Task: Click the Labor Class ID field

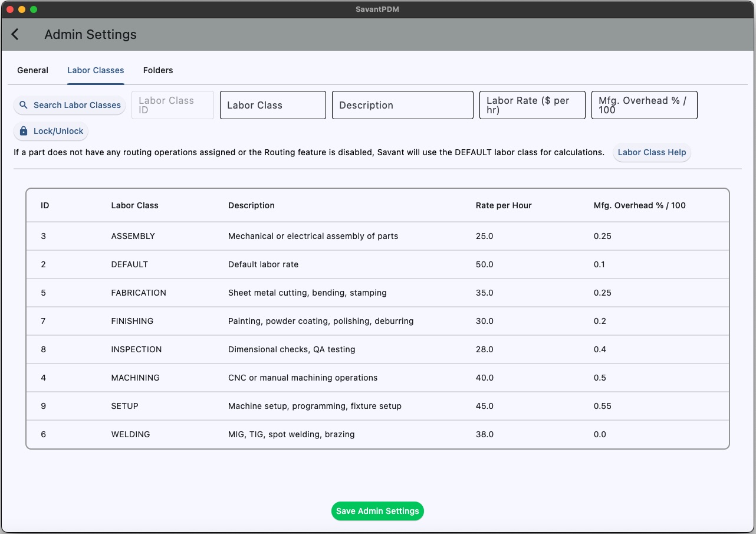Action: click(x=172, y=105)
